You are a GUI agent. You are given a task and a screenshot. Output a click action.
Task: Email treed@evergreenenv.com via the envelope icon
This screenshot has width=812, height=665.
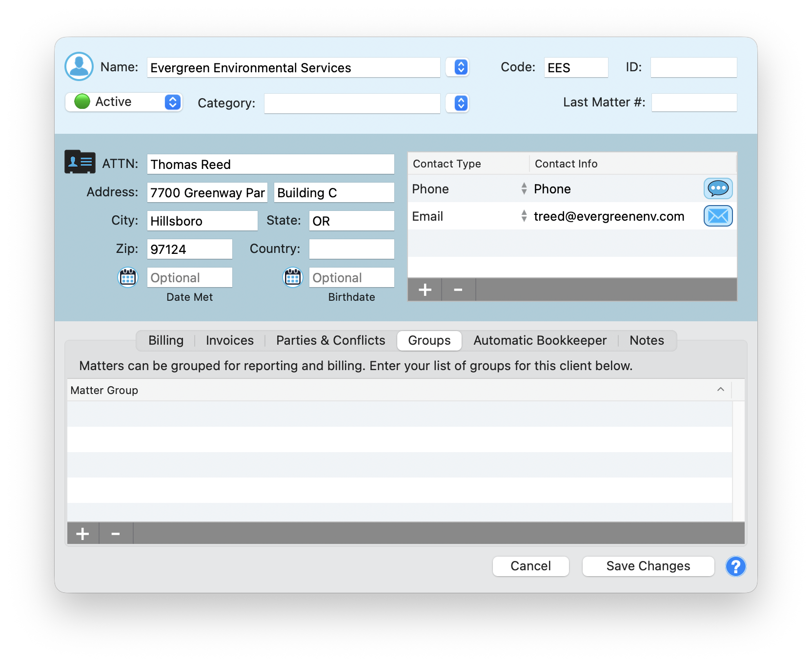(718, 216)
